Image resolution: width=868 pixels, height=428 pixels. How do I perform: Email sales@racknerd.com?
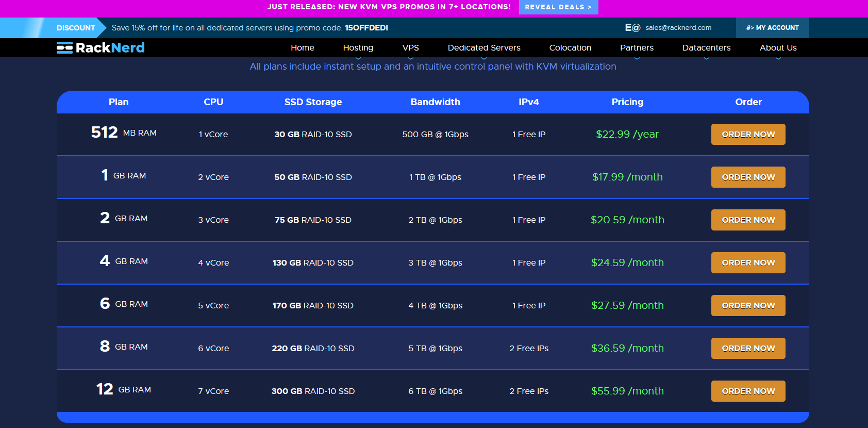coord(678,28)
